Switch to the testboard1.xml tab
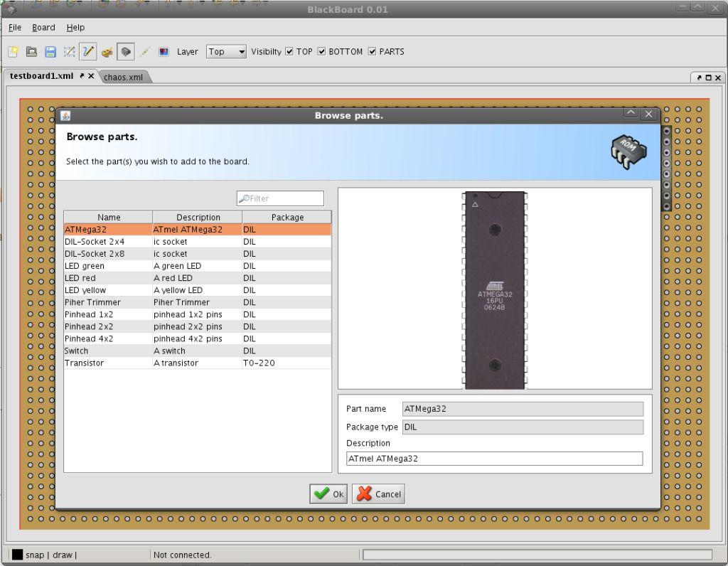The image size is (728, 566). click(42, 75)
